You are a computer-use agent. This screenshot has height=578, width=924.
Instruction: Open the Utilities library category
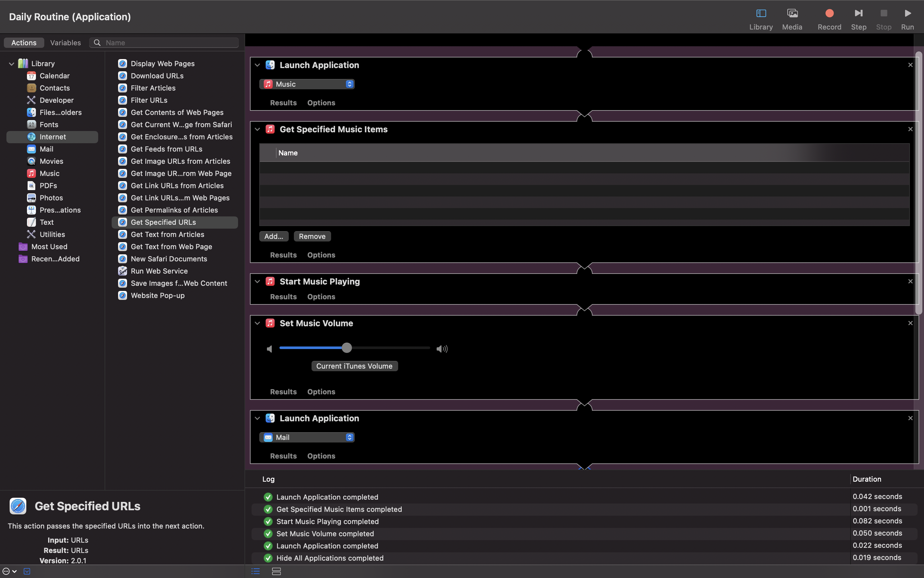click(x=52, y=235)
